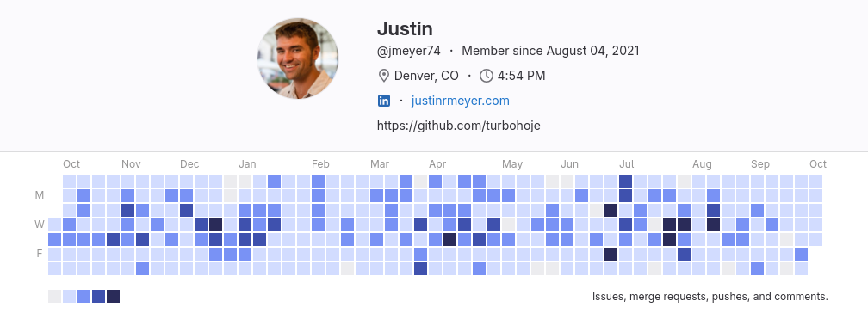Screen dimensions: 868x326
Task: Select the medium blue legend swatch
Action: click(x=84, y=296)
